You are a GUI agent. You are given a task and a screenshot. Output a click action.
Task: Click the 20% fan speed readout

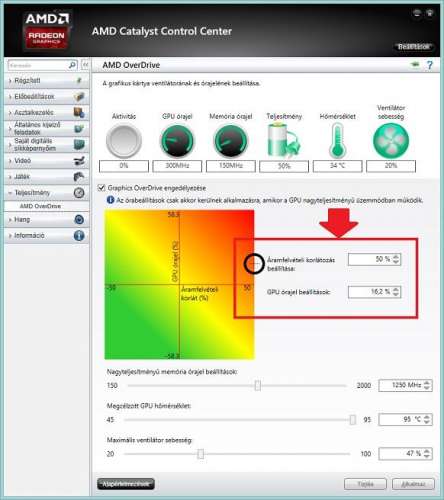pyautogui.click(x=391, y=166)
